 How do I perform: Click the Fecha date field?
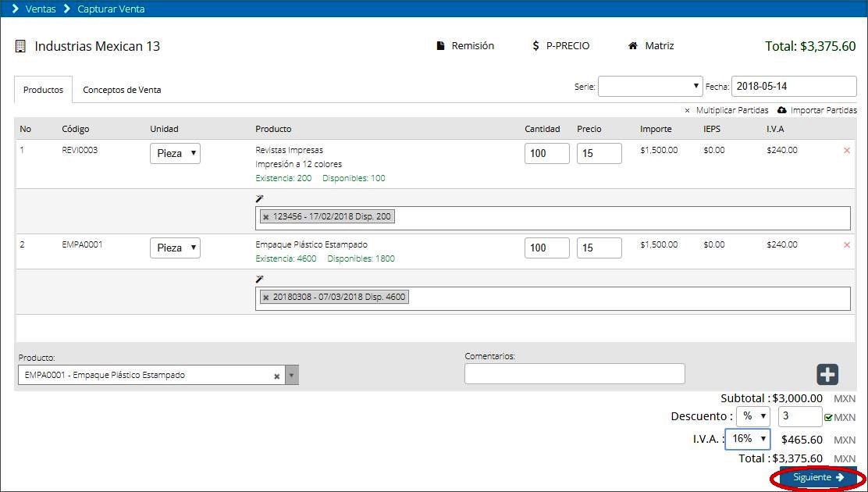[794, 87]
